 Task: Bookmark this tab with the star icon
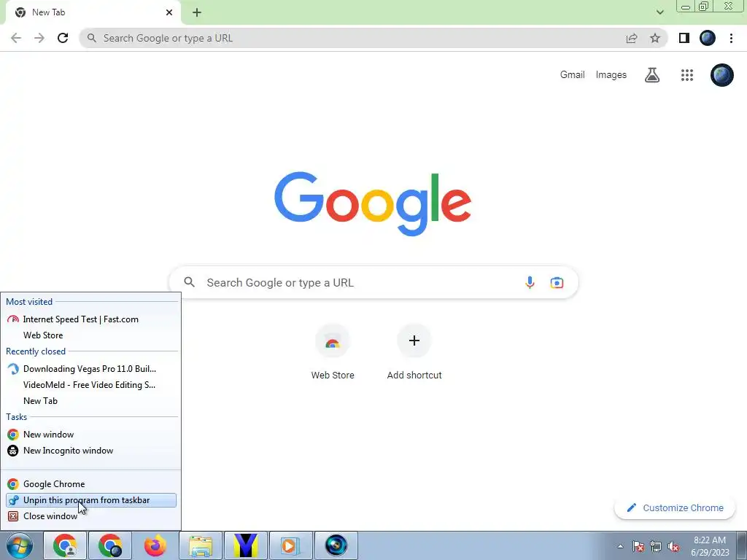point(655,38)
